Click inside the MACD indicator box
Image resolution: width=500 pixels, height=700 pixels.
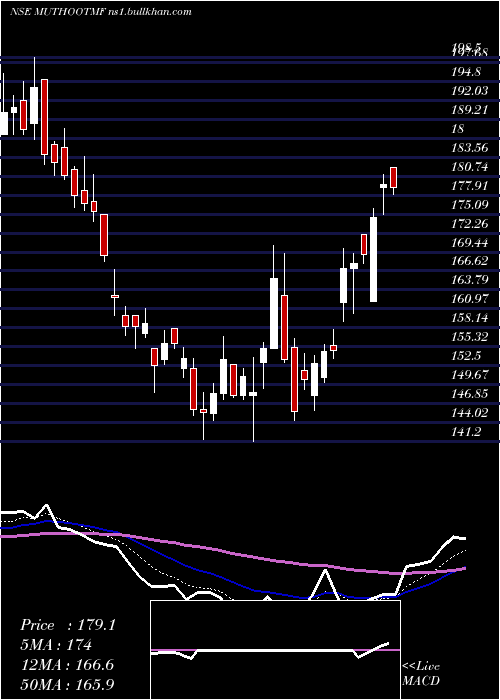click(275, 650)
